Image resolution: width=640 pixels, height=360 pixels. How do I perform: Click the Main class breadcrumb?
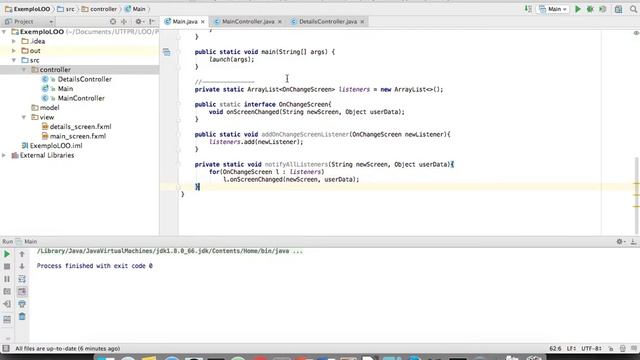click(x=135, y=9)
